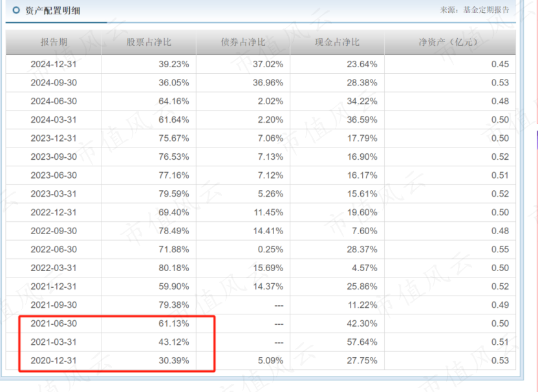Image resolution: width=538 pixels, height=392 pixels.
Task: Click the 28.37% cash ratio value
Action: pyautogui.click(x=361, y=249)
